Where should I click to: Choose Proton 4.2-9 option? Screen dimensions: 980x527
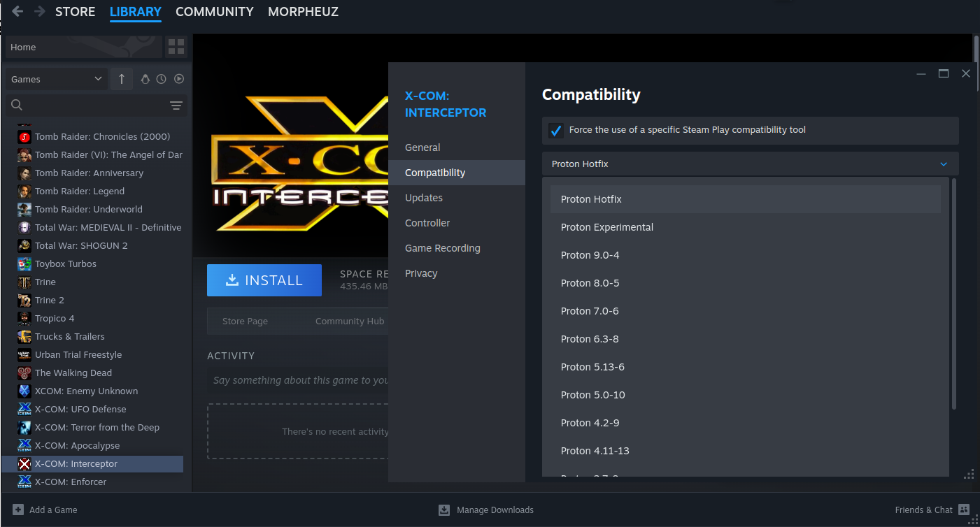(746, 423)
